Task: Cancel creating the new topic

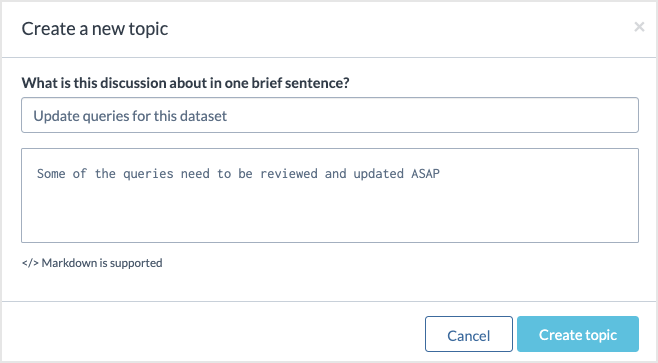Action: pos(469,334)
